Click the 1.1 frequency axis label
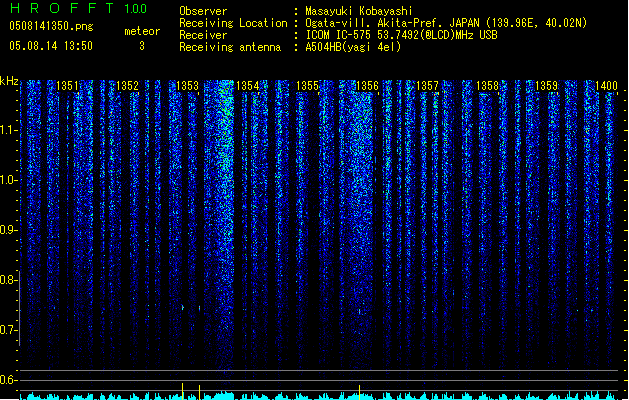This screenshot has height=400, width=629. coord(8,130)
